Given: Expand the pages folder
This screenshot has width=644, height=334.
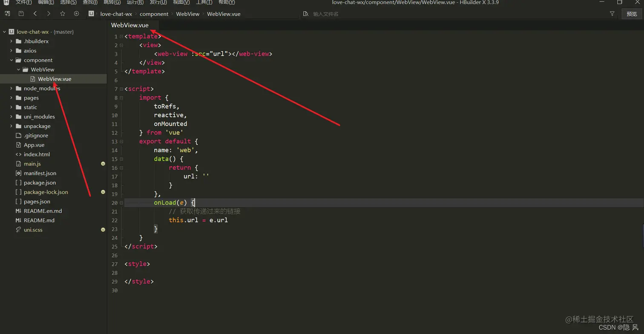Looking at the screenshot, I should tap(11, 98).
